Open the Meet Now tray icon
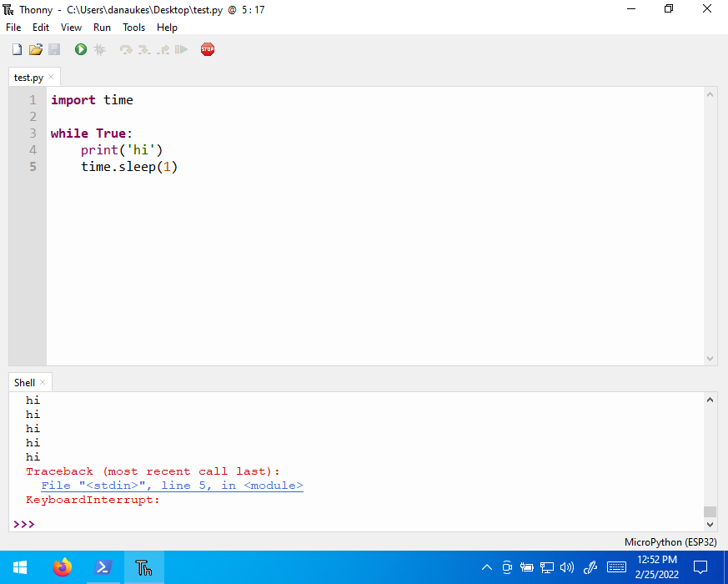 pyautogui.click(x=507, y=567)
